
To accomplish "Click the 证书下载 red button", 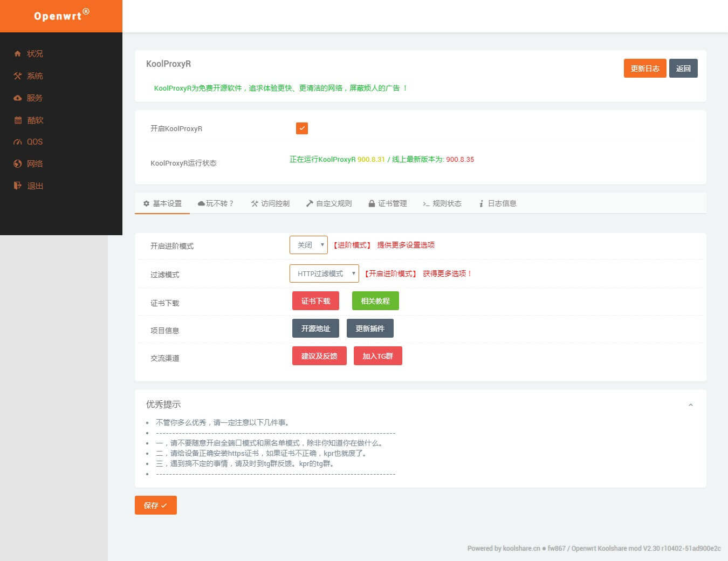I will (315, 301).
